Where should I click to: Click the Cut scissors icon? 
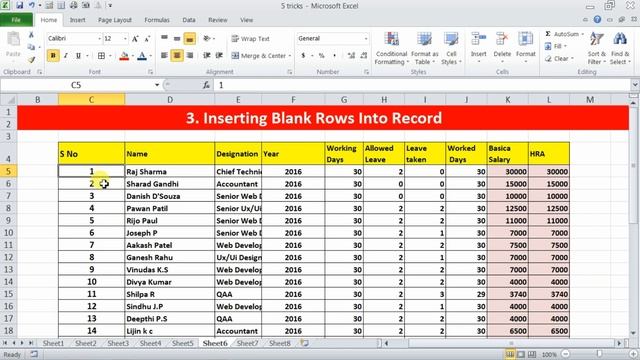pos(31,36)
